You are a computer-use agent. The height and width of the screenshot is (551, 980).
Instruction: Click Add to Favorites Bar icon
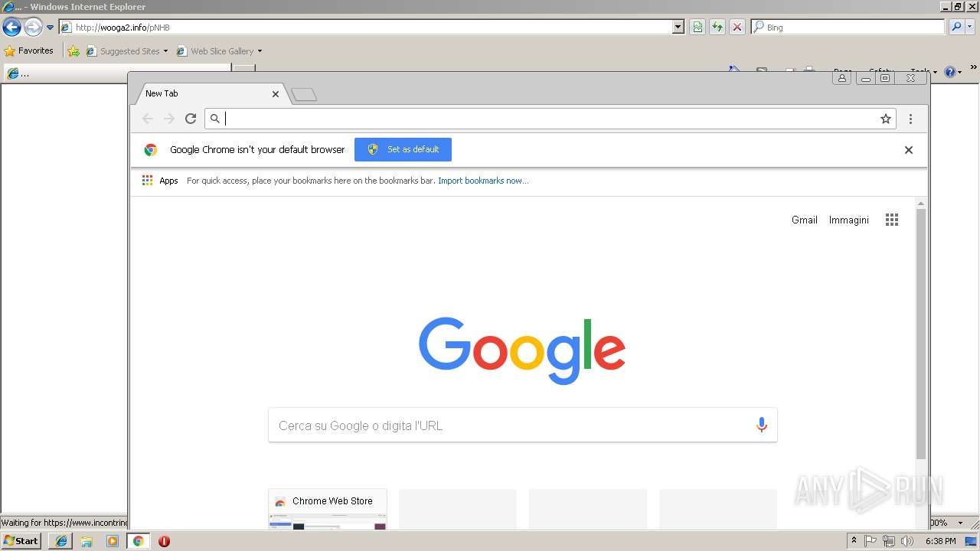pos(73,51)
